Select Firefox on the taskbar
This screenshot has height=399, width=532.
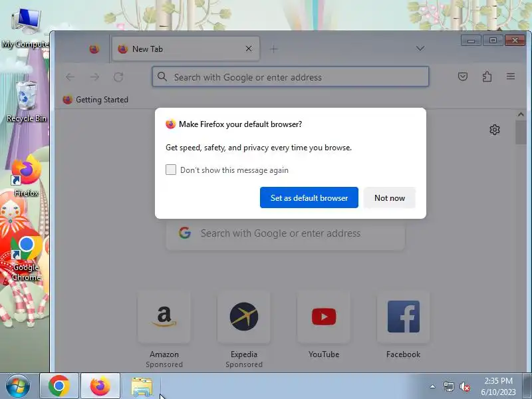point(100,386)
